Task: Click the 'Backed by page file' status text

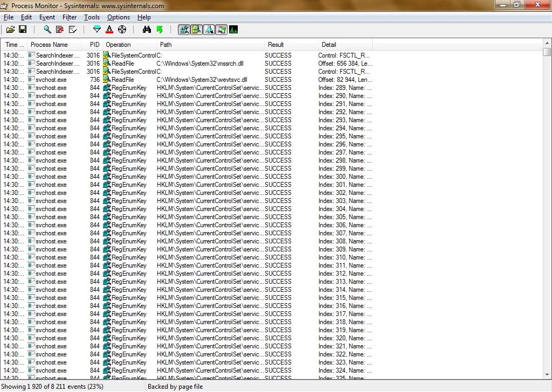Action: (x=175, y=387)
